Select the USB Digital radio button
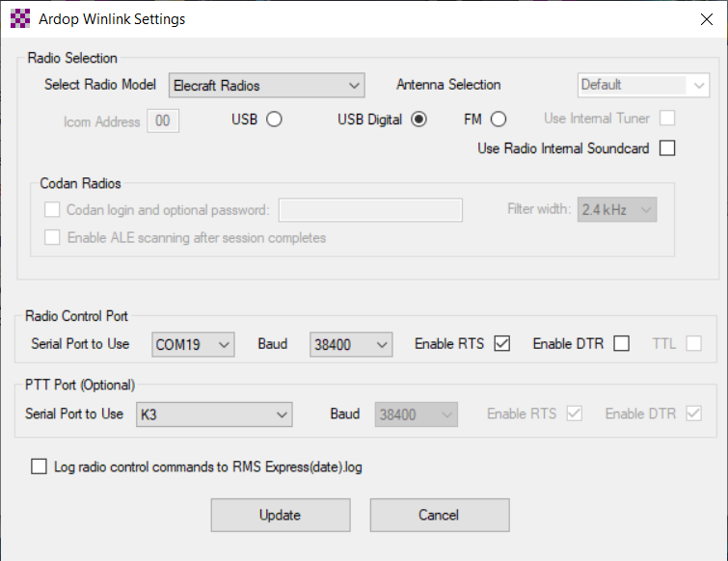The width and height of the screenshot is (728, 561). 418,120
